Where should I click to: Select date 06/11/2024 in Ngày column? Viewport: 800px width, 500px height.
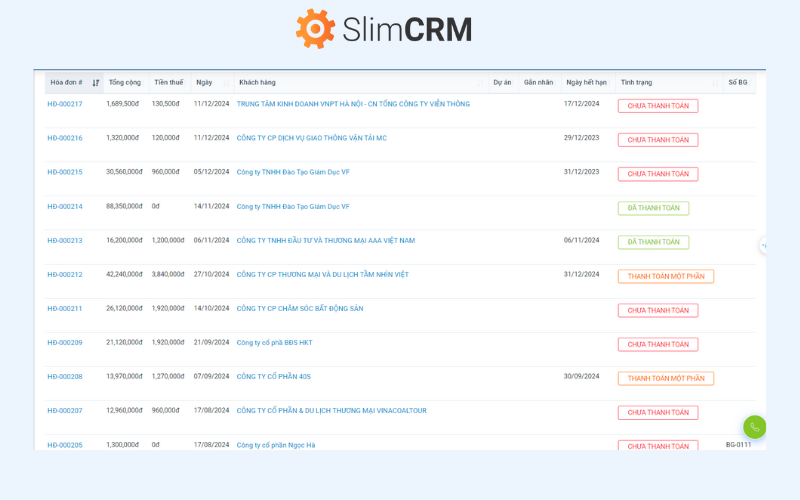(211, 240)
